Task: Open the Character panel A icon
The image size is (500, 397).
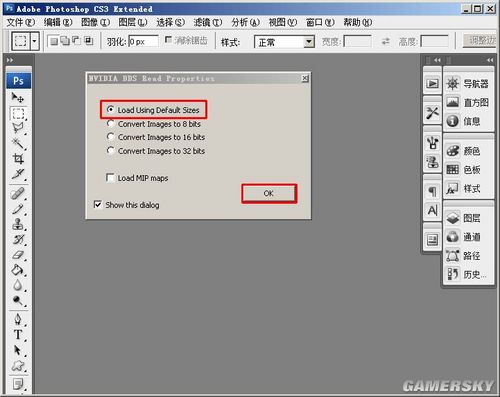Action: coord(432,210)
